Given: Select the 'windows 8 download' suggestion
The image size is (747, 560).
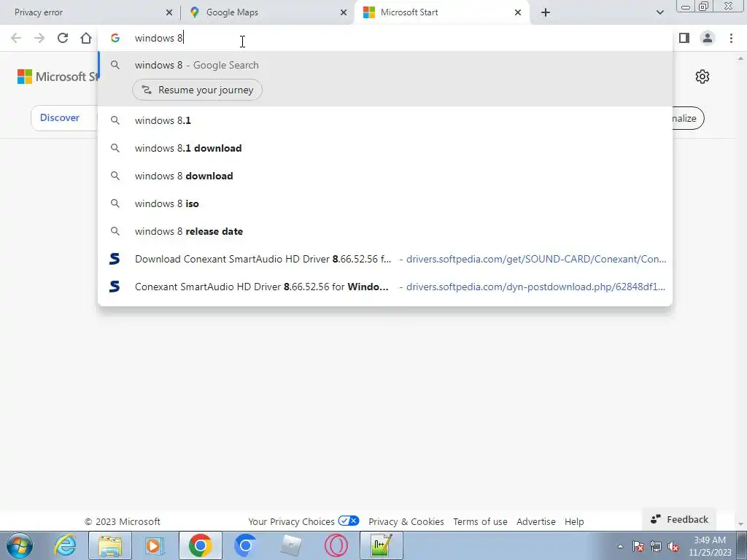Looking at the screenshot, I should click(x=385, y=176).
